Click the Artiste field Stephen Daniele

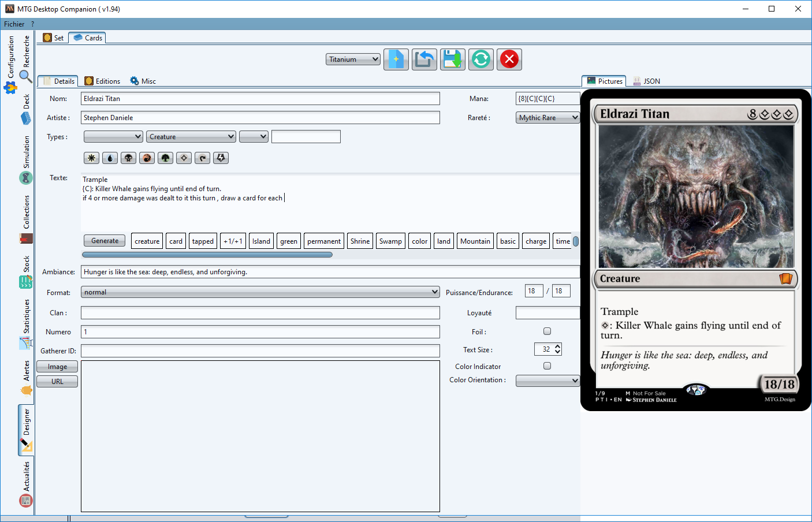point(260,118)
